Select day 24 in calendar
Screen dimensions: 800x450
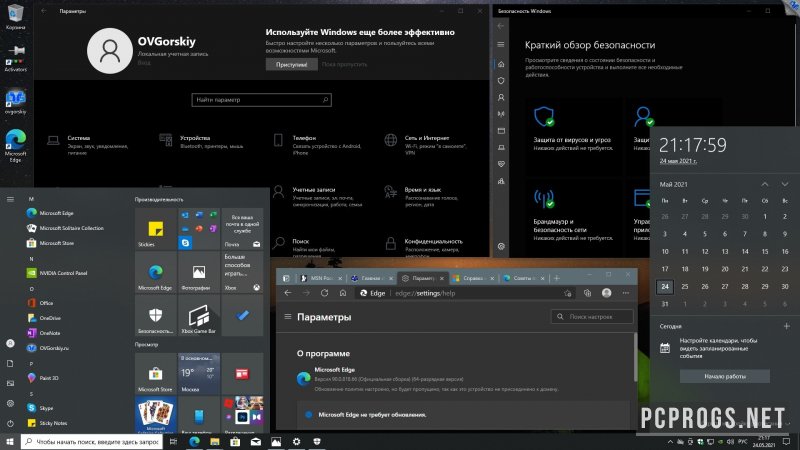tap(665, 287)
